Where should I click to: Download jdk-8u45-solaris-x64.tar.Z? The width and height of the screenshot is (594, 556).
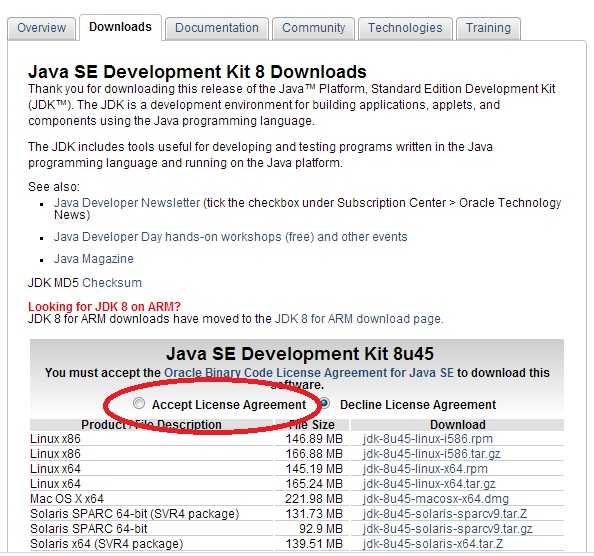pyautogui.click(x=433, y=544)
